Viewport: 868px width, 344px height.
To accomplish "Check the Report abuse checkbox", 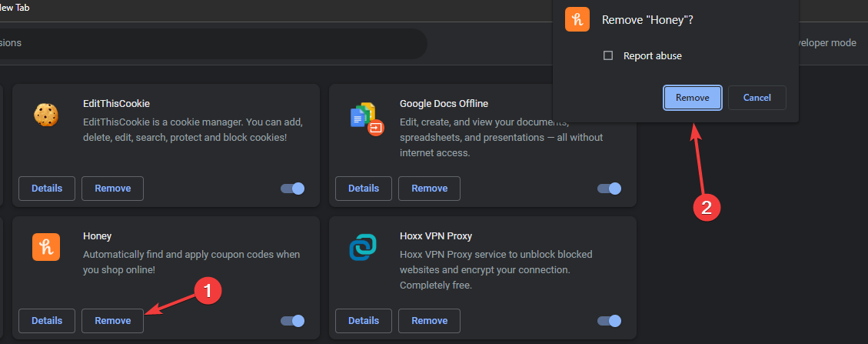I will pyautogui.click(x=608, y=55).
